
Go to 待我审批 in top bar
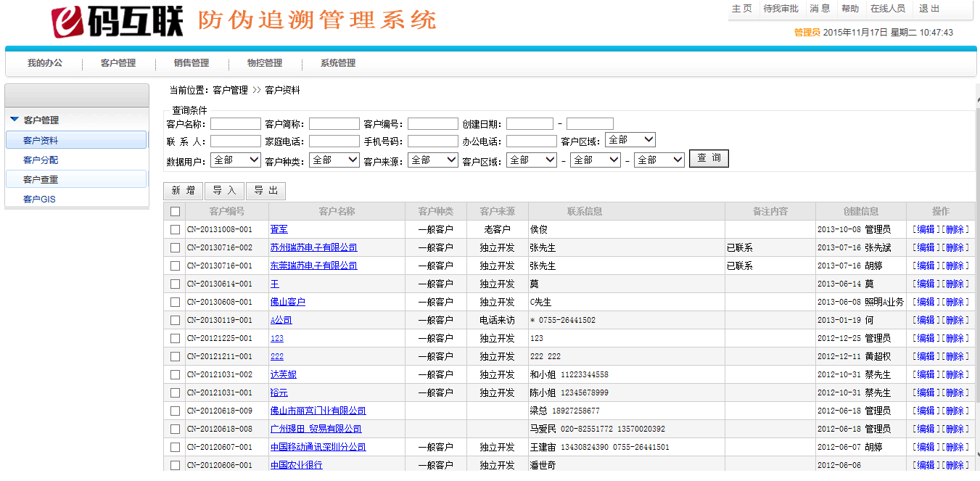click(781, 9)
